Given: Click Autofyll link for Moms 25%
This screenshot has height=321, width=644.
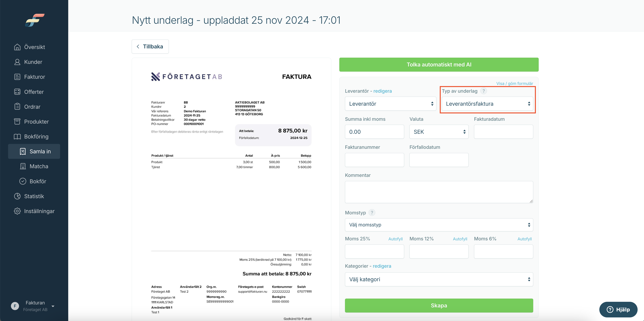Looking at the screenshot, I should (395, 239).
